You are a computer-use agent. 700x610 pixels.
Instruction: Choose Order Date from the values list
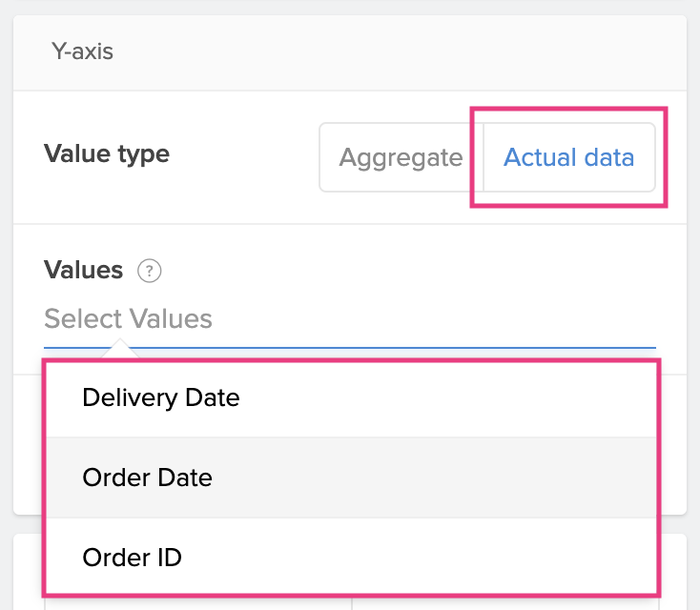click(x=148, y=478)
